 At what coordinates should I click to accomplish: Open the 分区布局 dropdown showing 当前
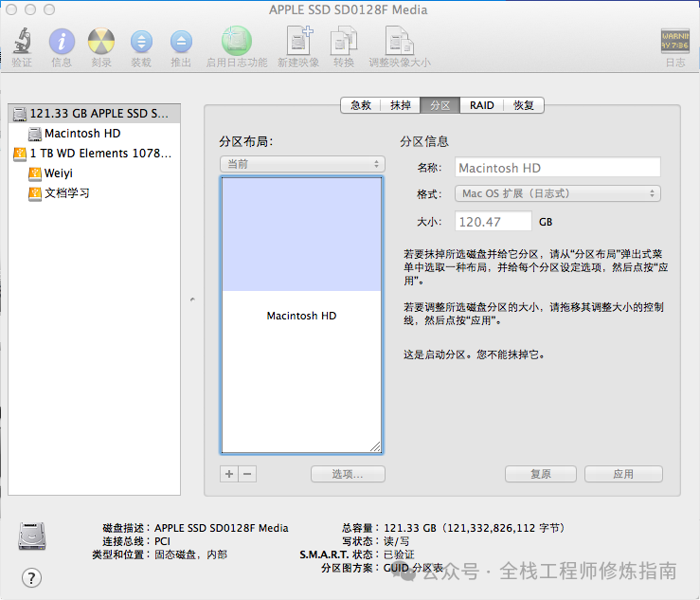[302, 164]
